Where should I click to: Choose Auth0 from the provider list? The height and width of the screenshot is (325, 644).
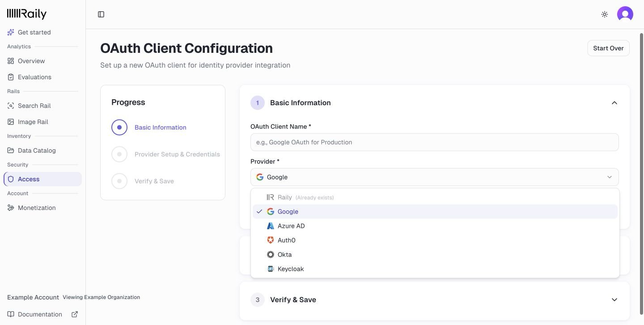pyautogui.click(x=435, y=240)
